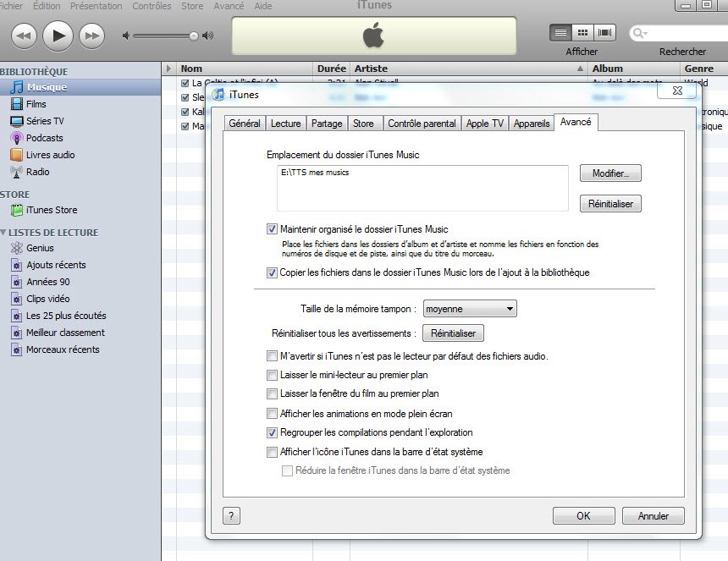Open the Musique library icon

tap(17, 87)
